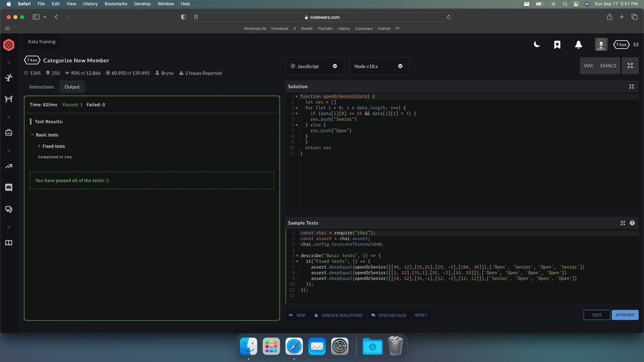
Task: Fold the describe block in Sample Tests
Action: (x=296, y=256)
